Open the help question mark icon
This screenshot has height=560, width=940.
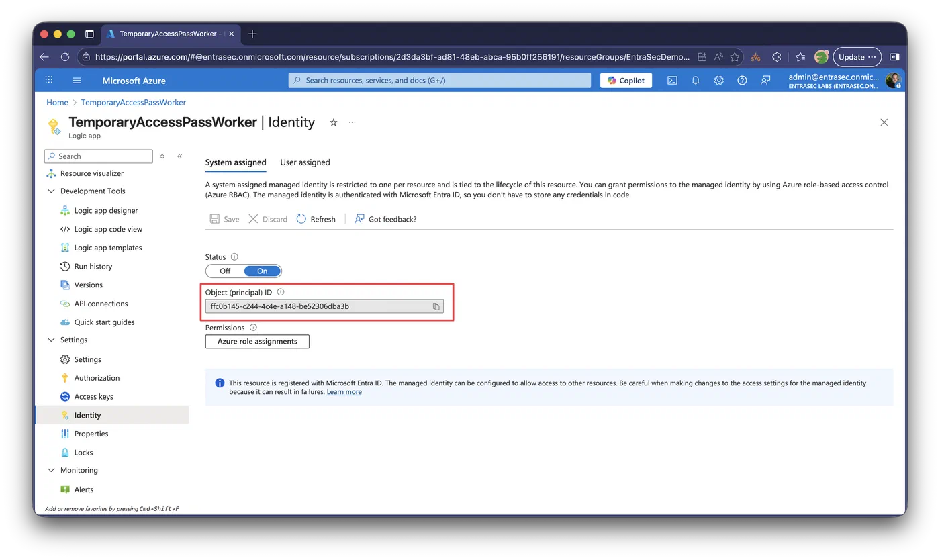click(742, 80)
